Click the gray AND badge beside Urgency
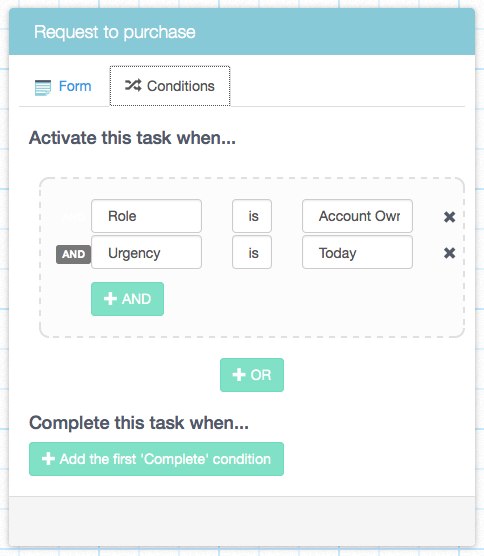This screenshot has height=556, width=484. [x=73, y=254]
